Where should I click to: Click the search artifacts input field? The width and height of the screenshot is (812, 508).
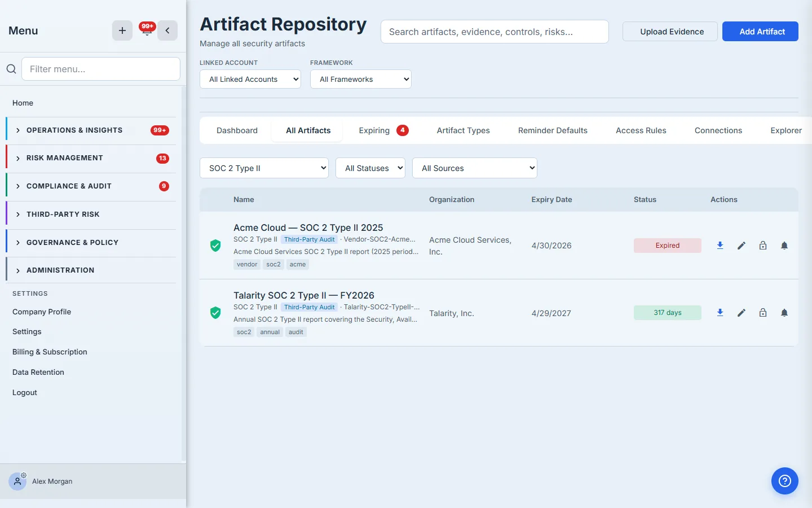(x=495, y=32)
